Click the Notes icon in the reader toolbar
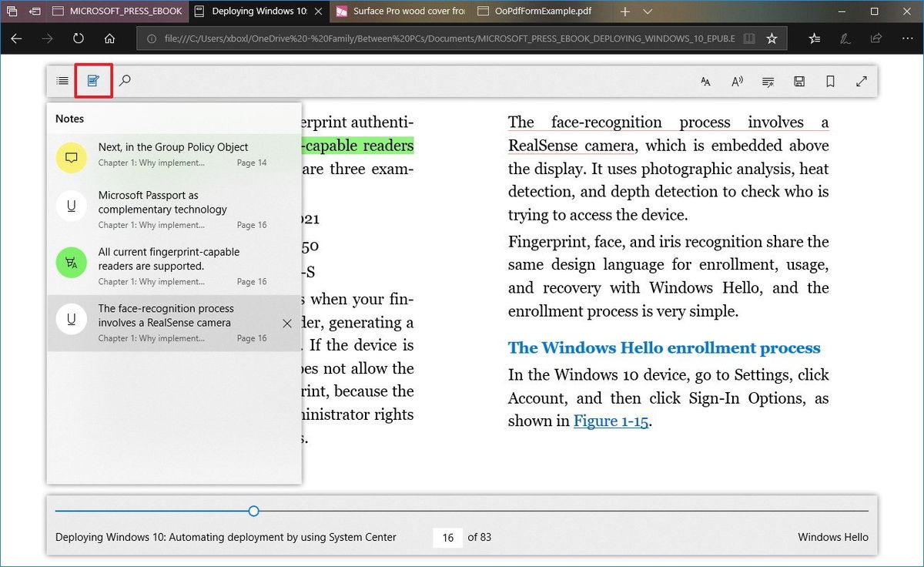924x567 pixels. tap(92, 80)
